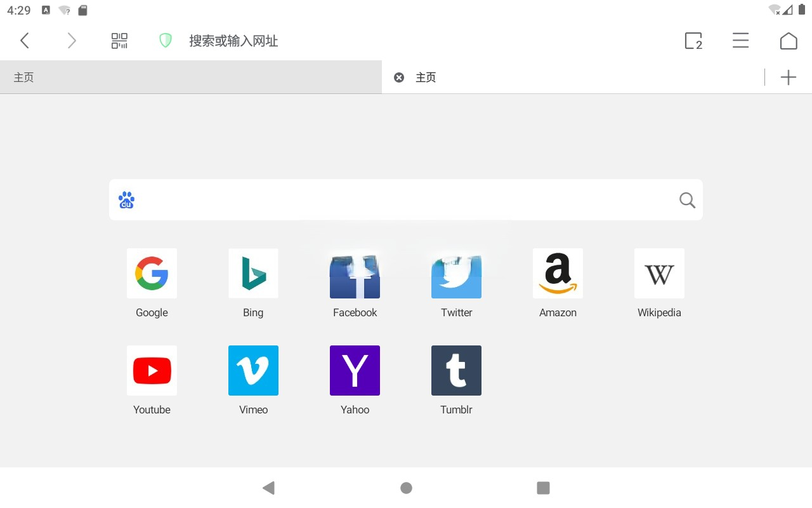Viewport: 812px width, 508px height.
Task: Open the QR code scanner
Action: [119, 41]
